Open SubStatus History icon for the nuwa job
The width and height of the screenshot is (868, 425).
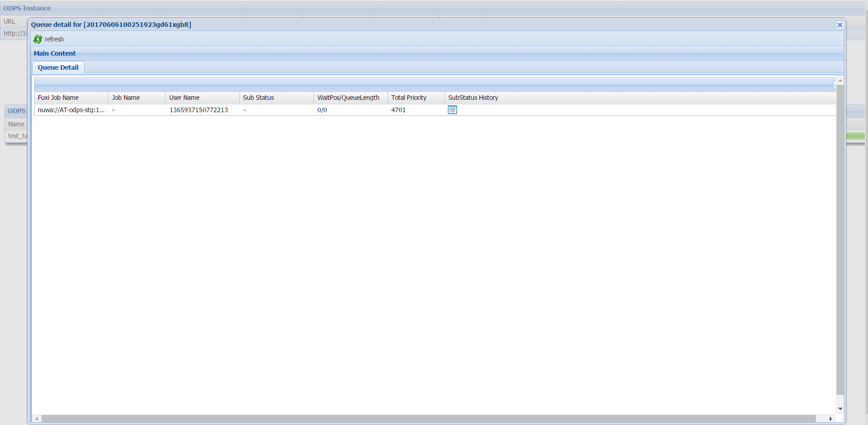[x=452, y=110]
